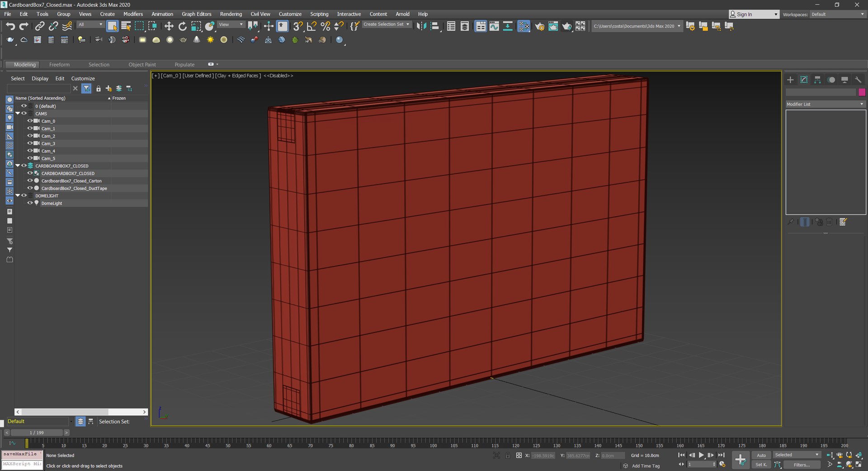Click the Auto key button

point(761,455)
